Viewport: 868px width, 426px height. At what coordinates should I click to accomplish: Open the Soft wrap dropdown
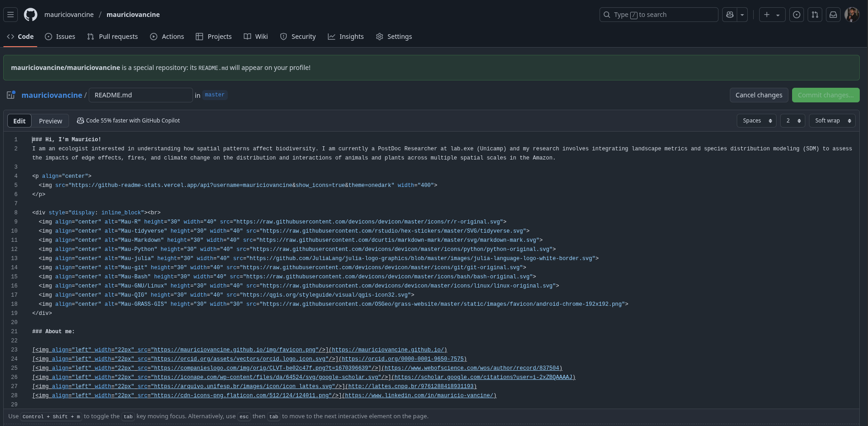[x=832, y=121]
